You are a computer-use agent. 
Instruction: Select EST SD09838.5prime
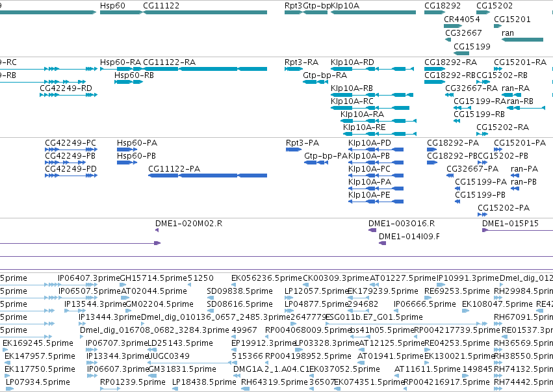[240, 291]
